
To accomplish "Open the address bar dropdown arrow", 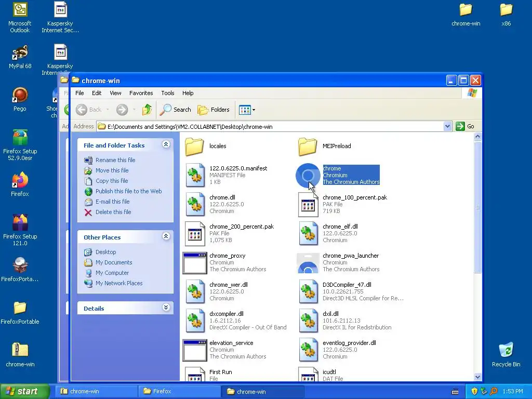I will [x=447, y=126].
